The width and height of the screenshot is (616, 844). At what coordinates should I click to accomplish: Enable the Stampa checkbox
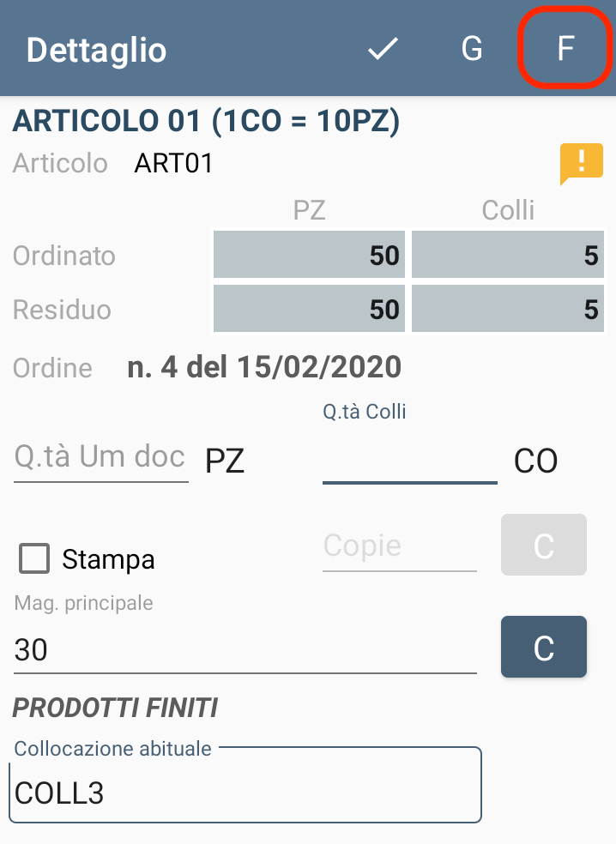pos(34,558)
